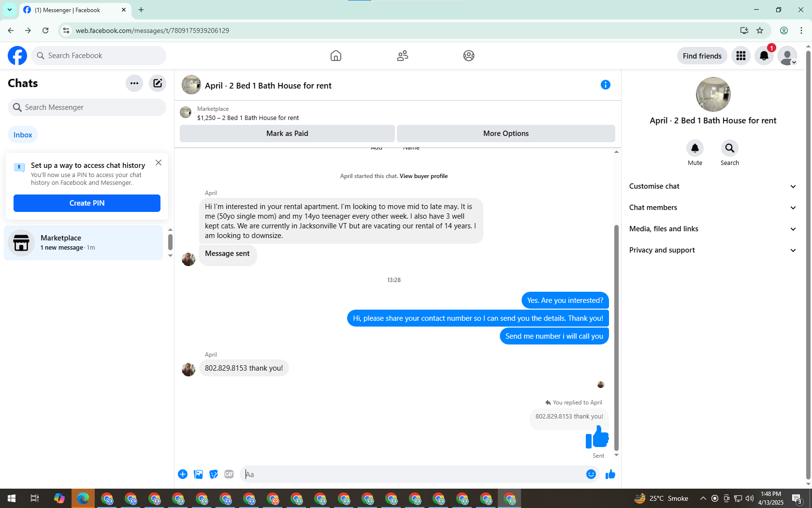Viewport: 812px width, 508px height.
Task: Open Windows notification center icon
Action: pyautogui.click(x=797, y=498)
